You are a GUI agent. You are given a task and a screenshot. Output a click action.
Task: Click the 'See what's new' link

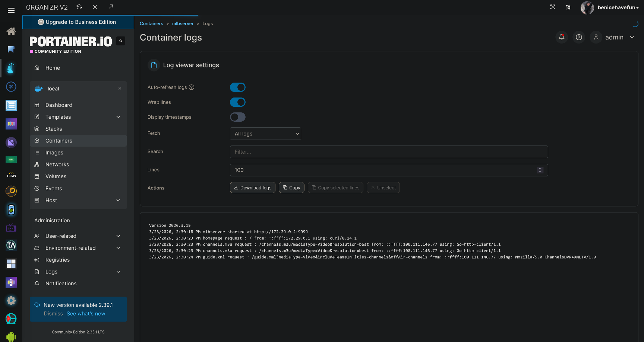tap(86, 314)
